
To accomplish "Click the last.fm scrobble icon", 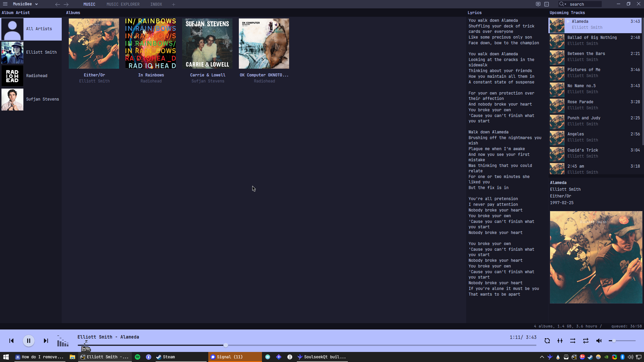I will pos(547,341).
